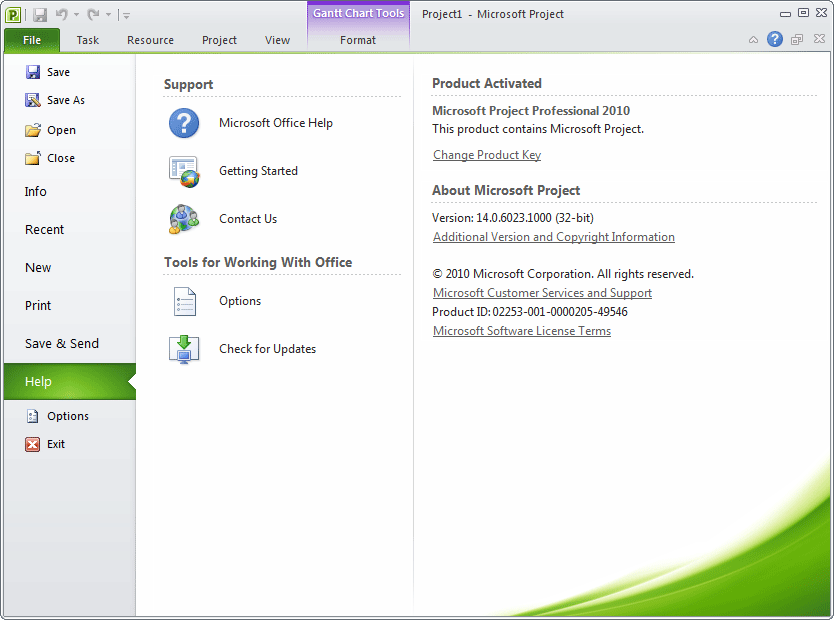
Task: Open Microsoft Customer Services and Support link
Action: [x=542, y=293]
